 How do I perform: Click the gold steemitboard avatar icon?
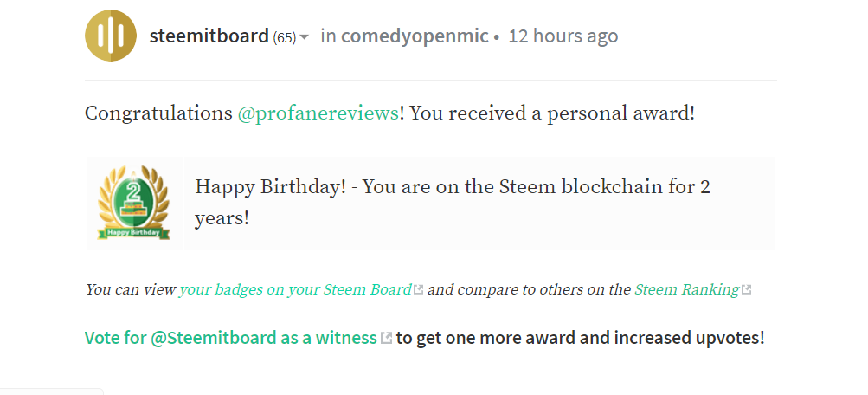(x=110, y=36)
